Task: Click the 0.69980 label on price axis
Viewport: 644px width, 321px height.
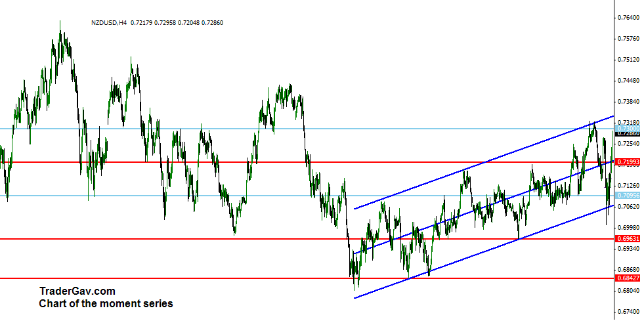Action: [628, 228]
